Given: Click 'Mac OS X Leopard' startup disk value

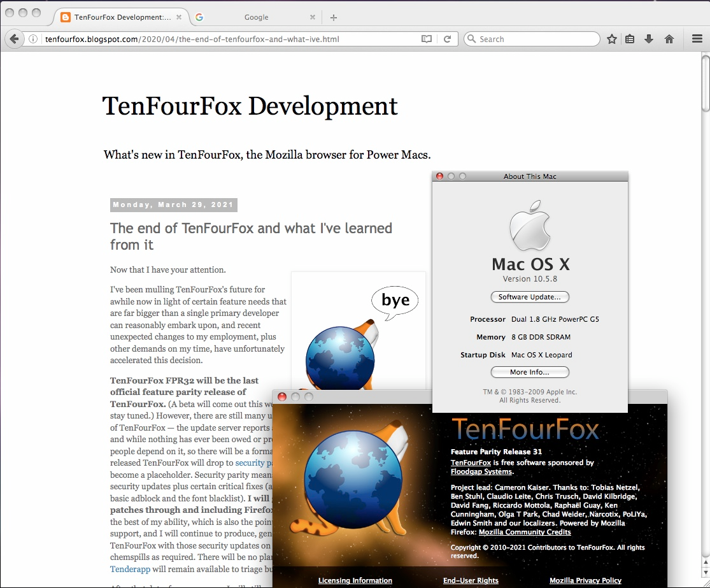Looking at the screenshot, I should click(x=541, y=355).
